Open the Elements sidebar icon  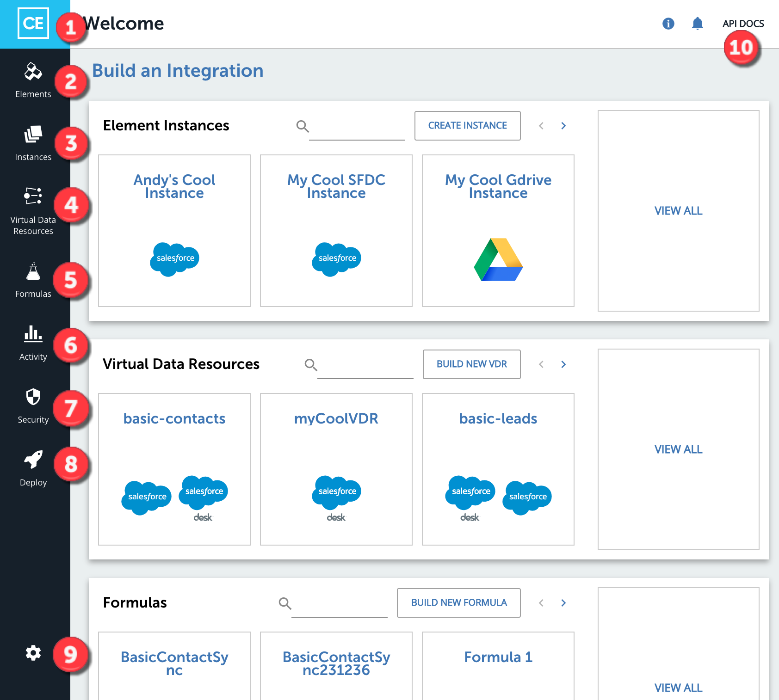point(33,72)
